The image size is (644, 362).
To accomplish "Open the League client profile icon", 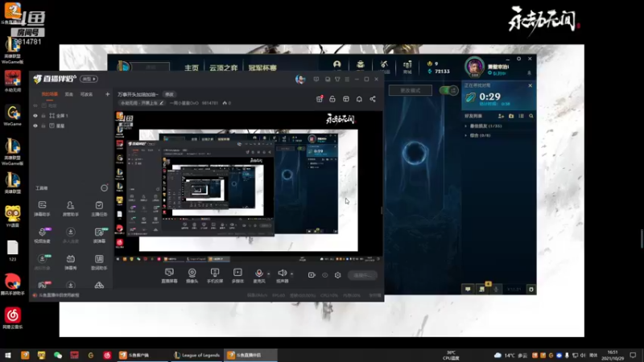I will tap(337, 64).
